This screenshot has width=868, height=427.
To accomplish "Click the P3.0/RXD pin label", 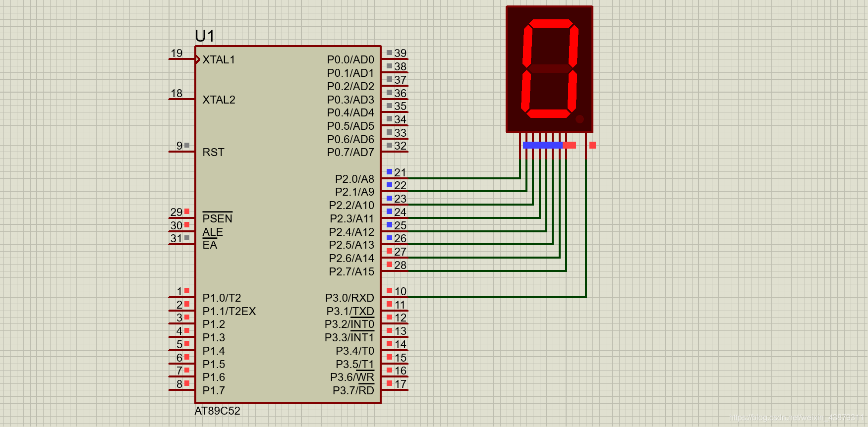I will [x=349, y=298].
